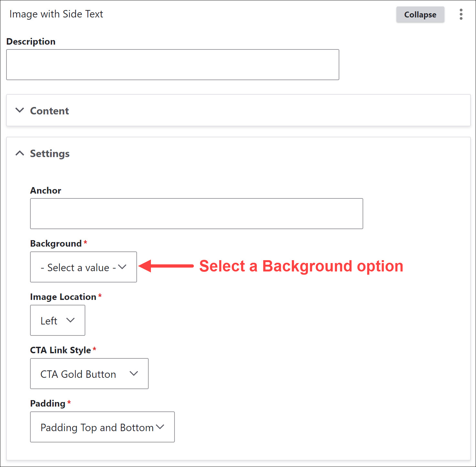Screen dimensions: 476x467
Task: Select a different Padding option
Action: click(x=102, y=427)
